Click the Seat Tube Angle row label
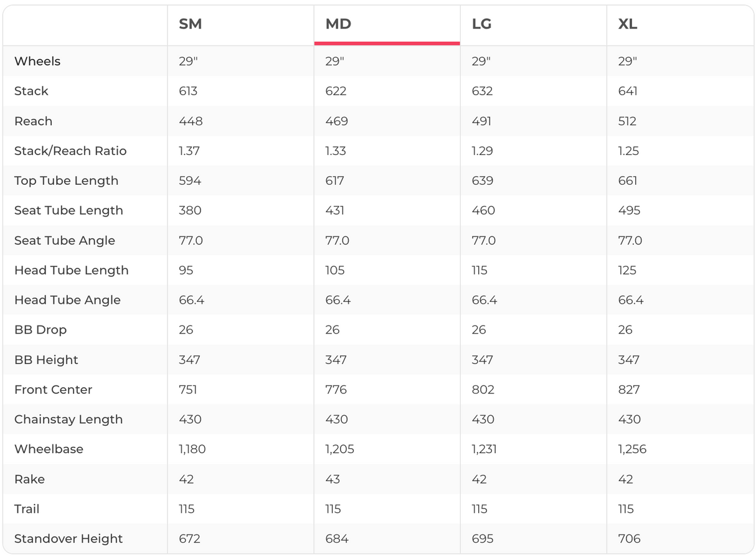The width and height of the screenshot is (756, 557). (x=65, y=240)
